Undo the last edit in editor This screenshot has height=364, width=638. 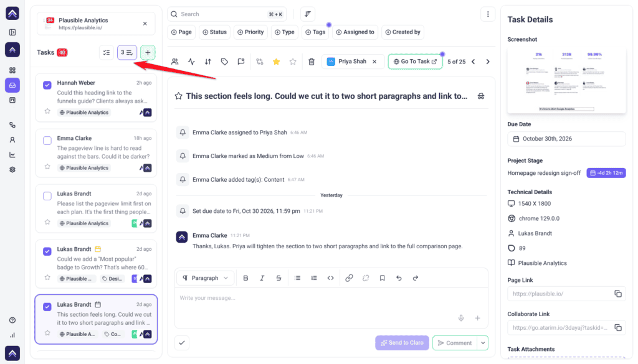click(399, 278)
